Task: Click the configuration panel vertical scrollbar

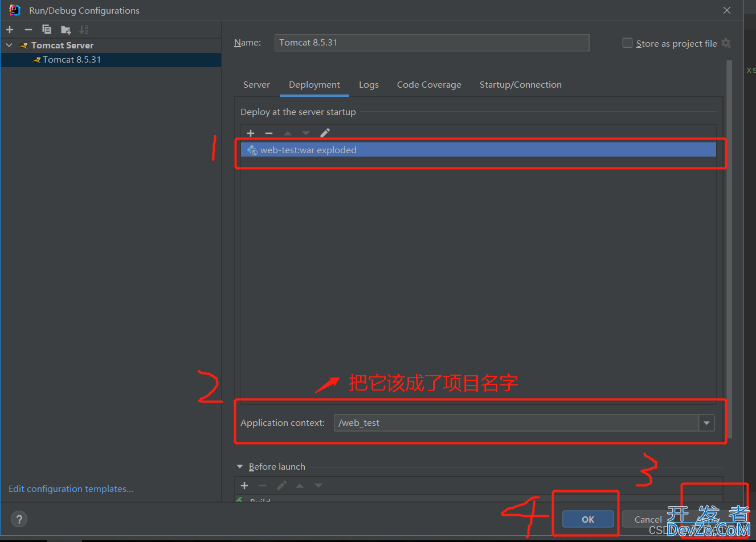Action: (729, 249)
